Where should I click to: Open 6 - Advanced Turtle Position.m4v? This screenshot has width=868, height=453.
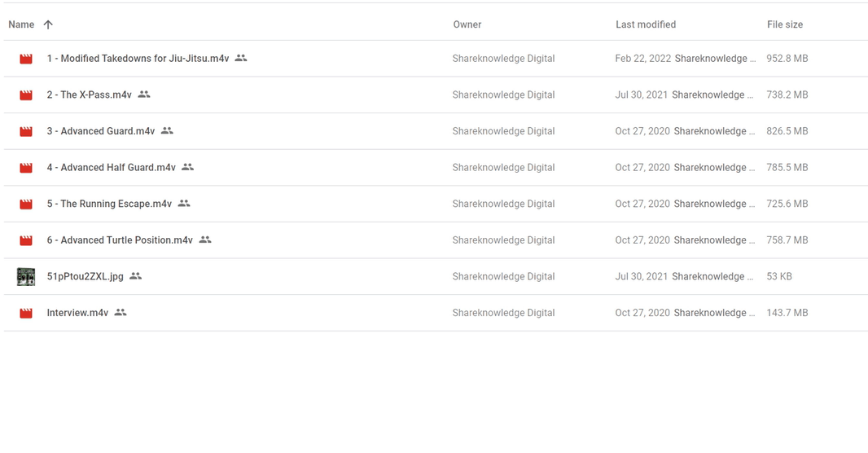pos(120,240)
